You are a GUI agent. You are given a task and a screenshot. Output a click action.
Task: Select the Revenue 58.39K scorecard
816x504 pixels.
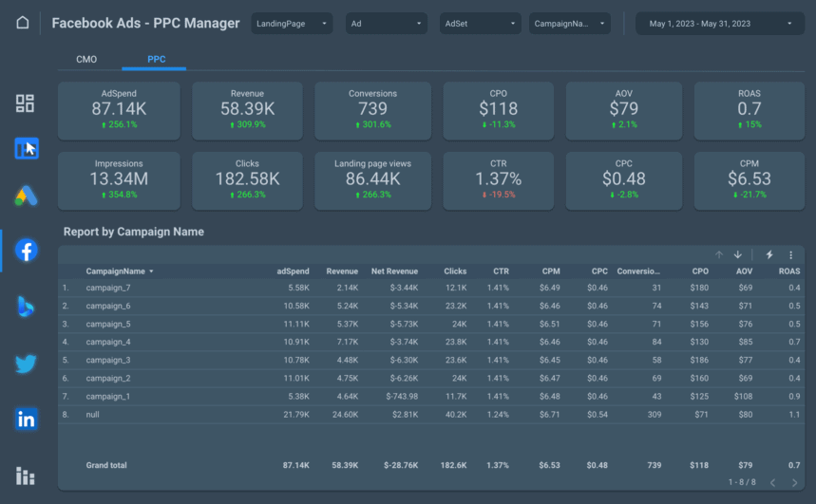(247, 110)
